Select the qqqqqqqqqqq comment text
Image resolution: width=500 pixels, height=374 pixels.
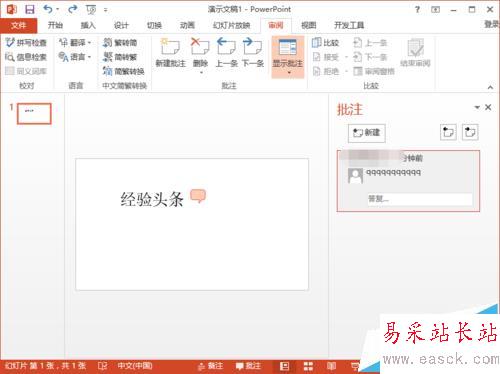393,172
